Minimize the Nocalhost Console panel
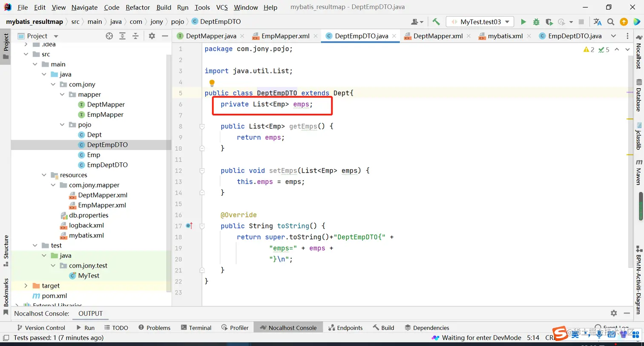 point(627,313)
